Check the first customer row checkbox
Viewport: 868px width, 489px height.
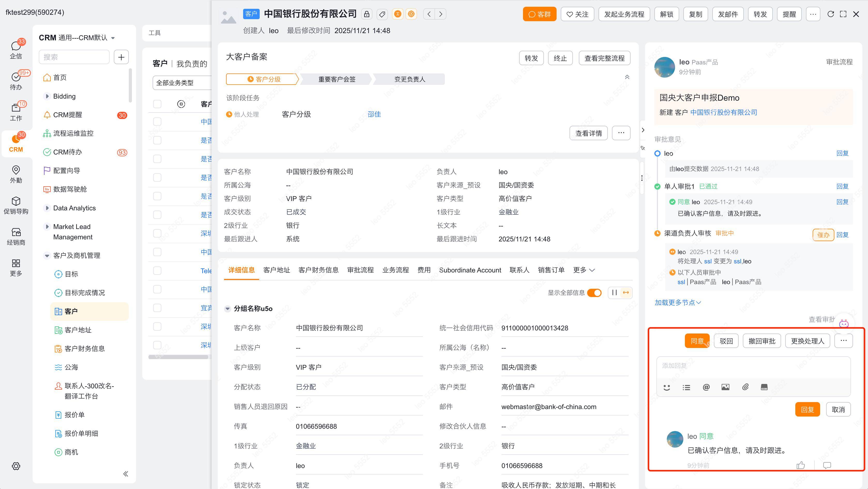pyautogui.click(x=157, y=122)
